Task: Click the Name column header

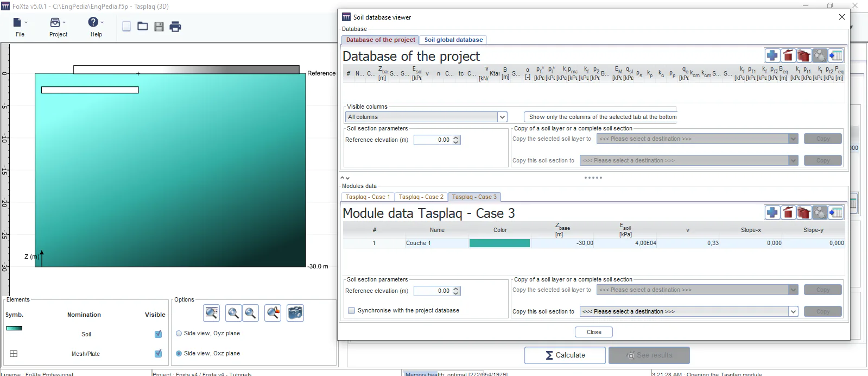Action: coord(437,230)
